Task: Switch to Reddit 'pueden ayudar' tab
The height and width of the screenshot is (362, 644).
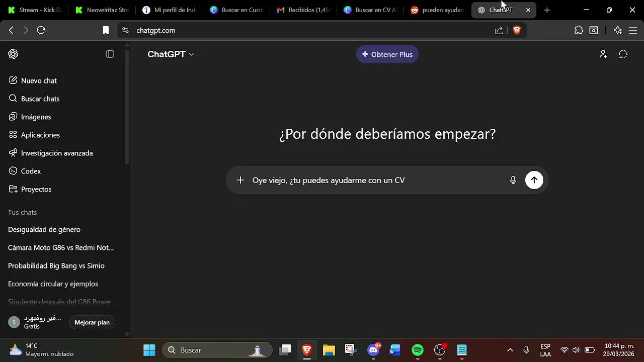Action: point(438,10)
